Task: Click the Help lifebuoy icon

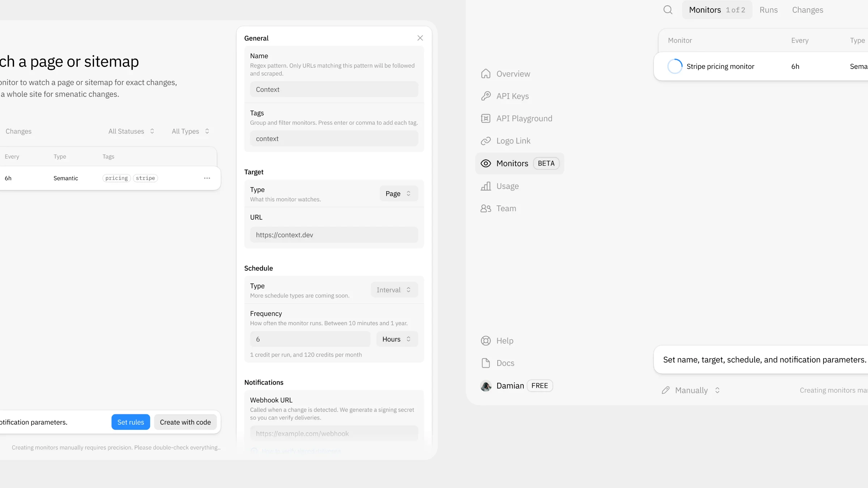Action: pyautogui.click(x=486, y=341)
